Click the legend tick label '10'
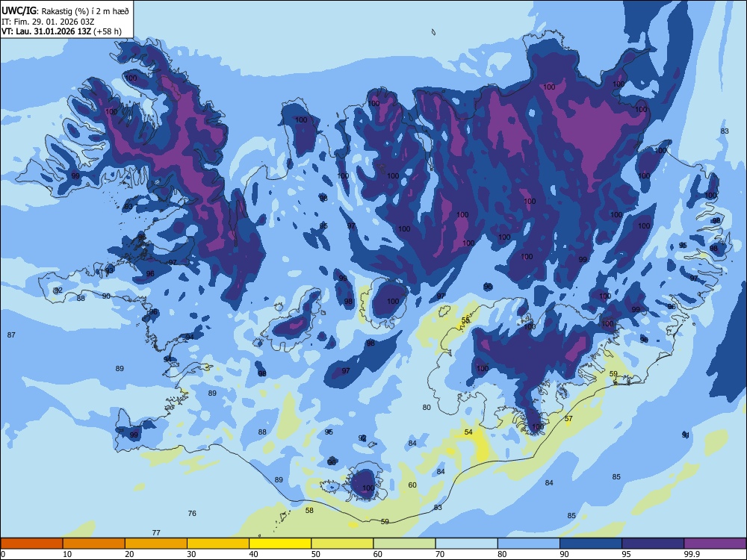The width and height of the screenshot is (747, 560). (x=67, y=554)
